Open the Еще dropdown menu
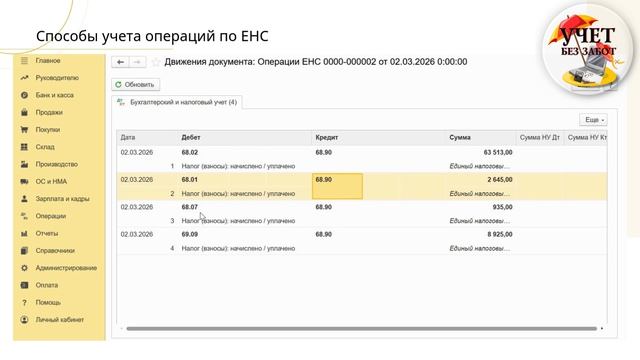 pyautogui.click(x=593, y=120)
